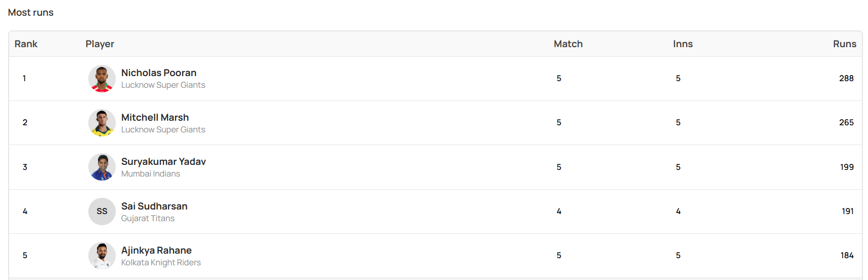Click Suryakumar Yadav's player photo
Image resolution: width=868 pixels, height=280 pixels.
pos(102,167)
